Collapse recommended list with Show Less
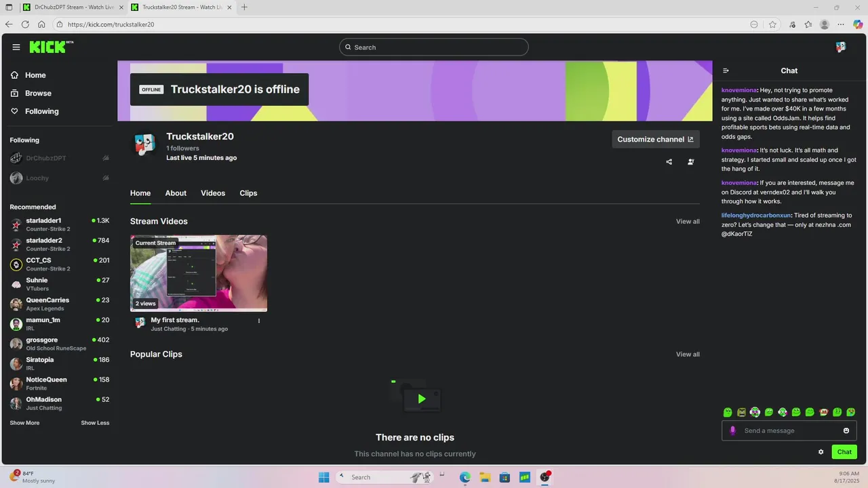This screenshot has width=868, height=488. [95, 423]
